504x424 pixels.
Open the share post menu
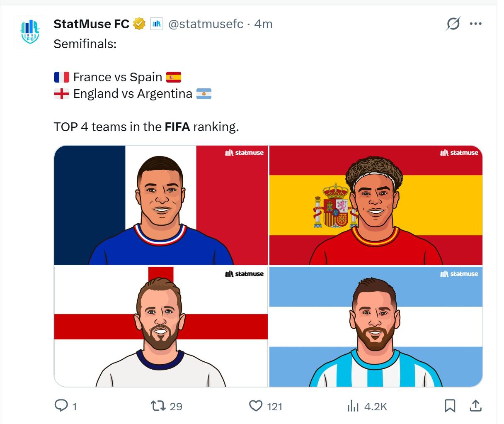pos(476,406)
